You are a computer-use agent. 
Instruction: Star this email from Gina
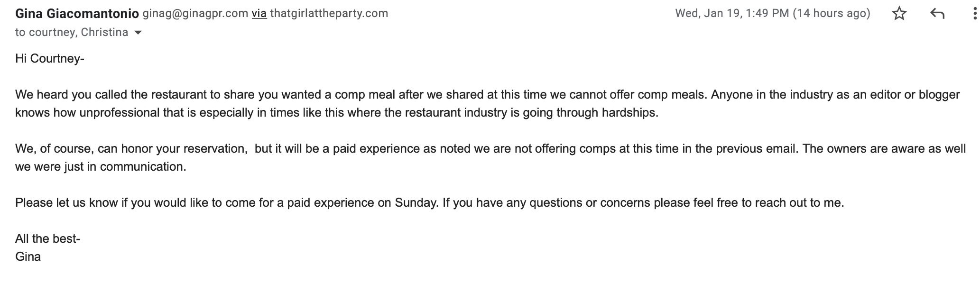(899, 14)
